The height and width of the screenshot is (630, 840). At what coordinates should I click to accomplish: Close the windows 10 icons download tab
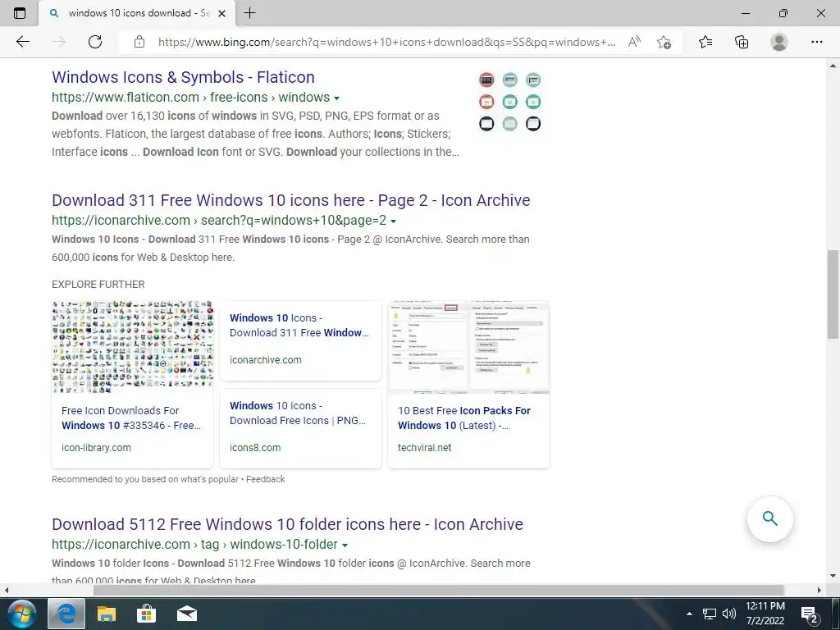[x=222, y=13]
